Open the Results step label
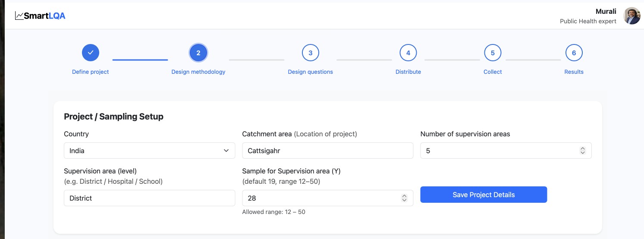The image size is (644, 239). click(574, 72)
